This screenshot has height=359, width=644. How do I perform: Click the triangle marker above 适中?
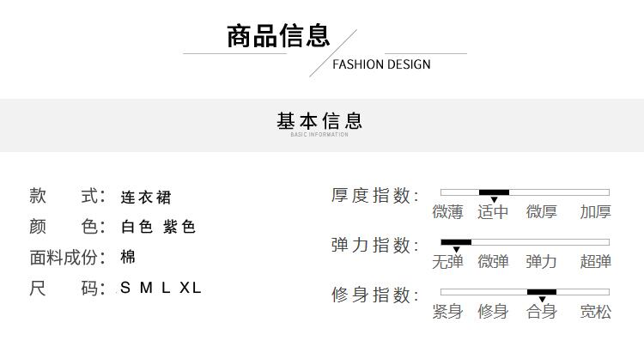494,200
